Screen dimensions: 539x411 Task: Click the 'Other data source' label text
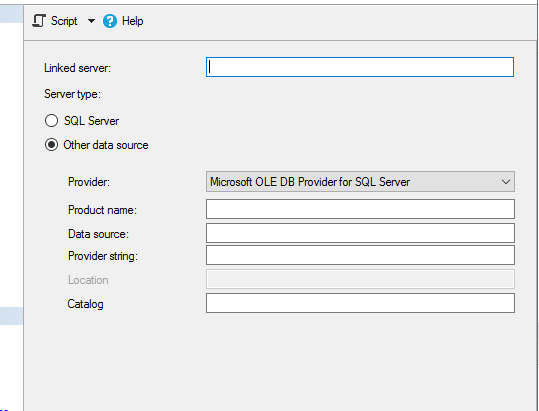106,145
